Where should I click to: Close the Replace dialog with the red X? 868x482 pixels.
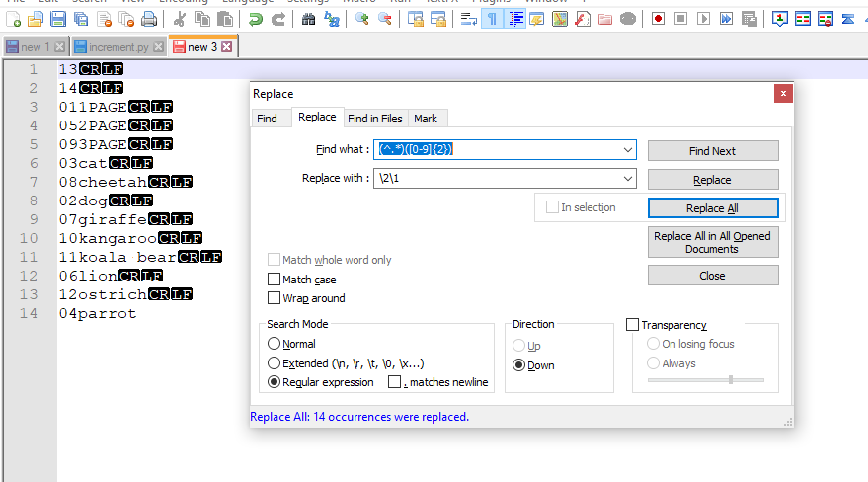click(783, 94)
